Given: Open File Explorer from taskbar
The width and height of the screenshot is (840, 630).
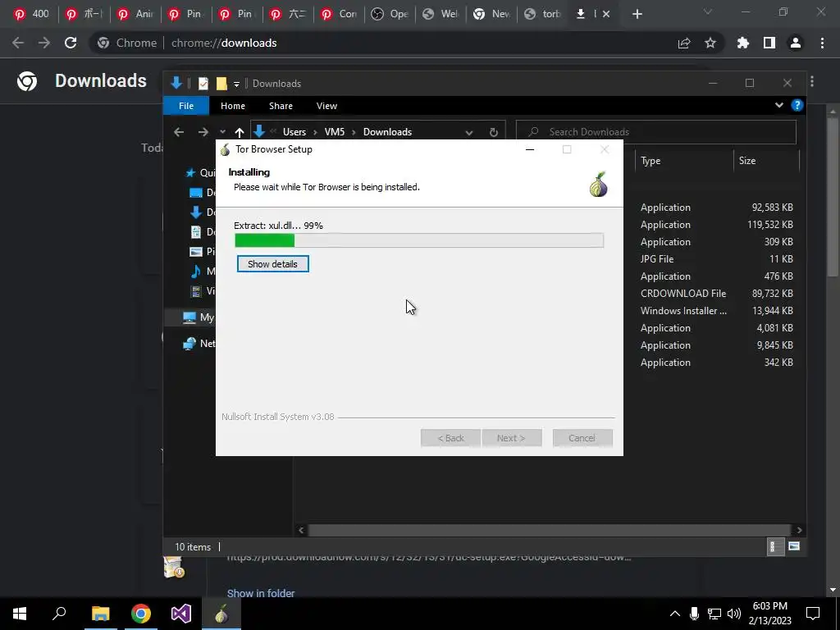Looking at the screenshot, I should (x=100, y=614).
